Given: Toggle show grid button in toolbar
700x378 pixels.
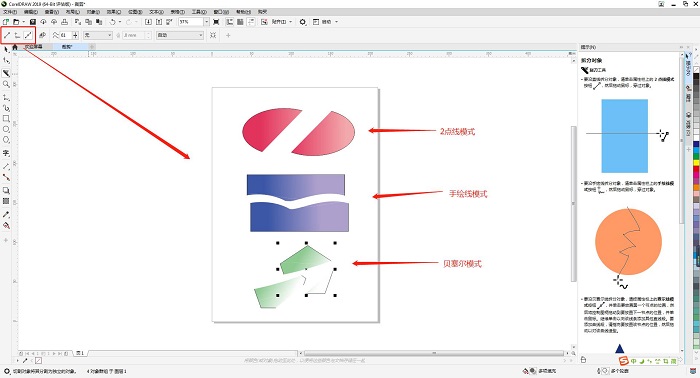Looking at the screenshot, I should coord(240,21).
